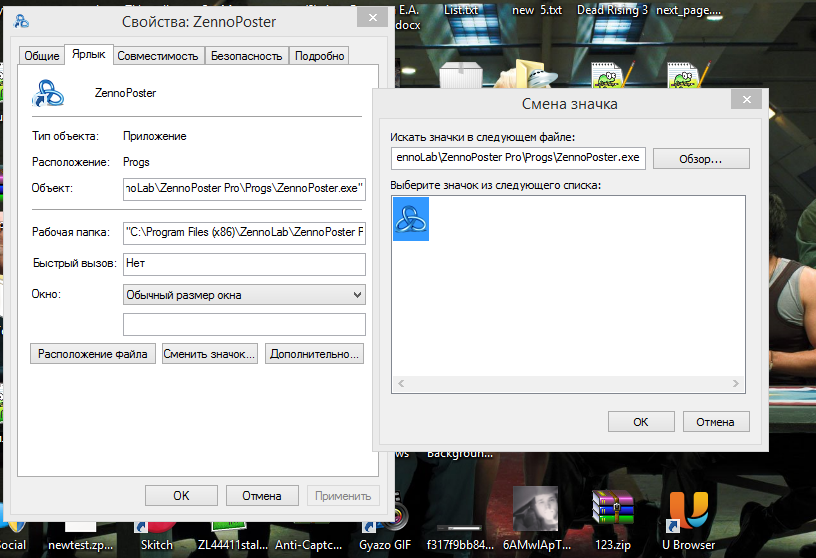Close the Смена значка dialog
This screenshot has width=816, height=558.
pyautogui.click(x=746, y=99)
